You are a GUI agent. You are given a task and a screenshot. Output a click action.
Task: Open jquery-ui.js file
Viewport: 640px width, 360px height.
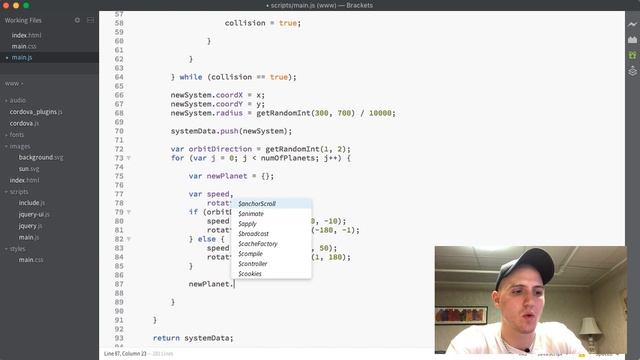pos(34,214)
